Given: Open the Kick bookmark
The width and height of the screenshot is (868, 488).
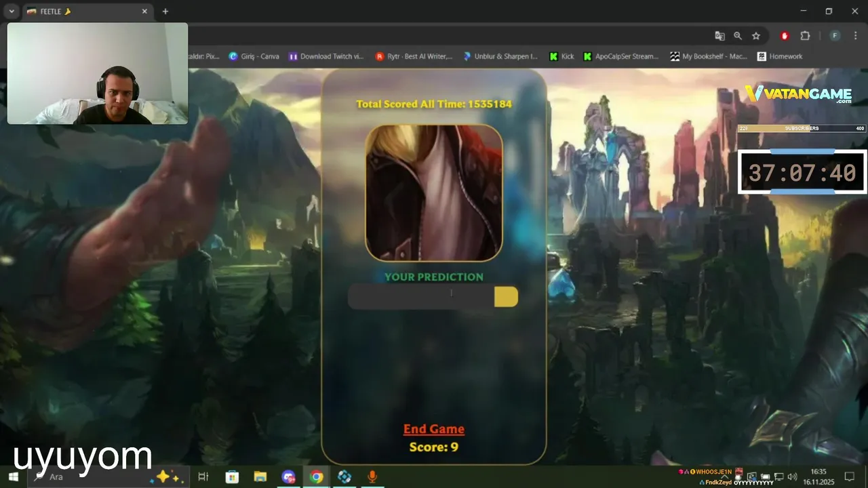Looking at the screenshot, I should coord(562,56).
